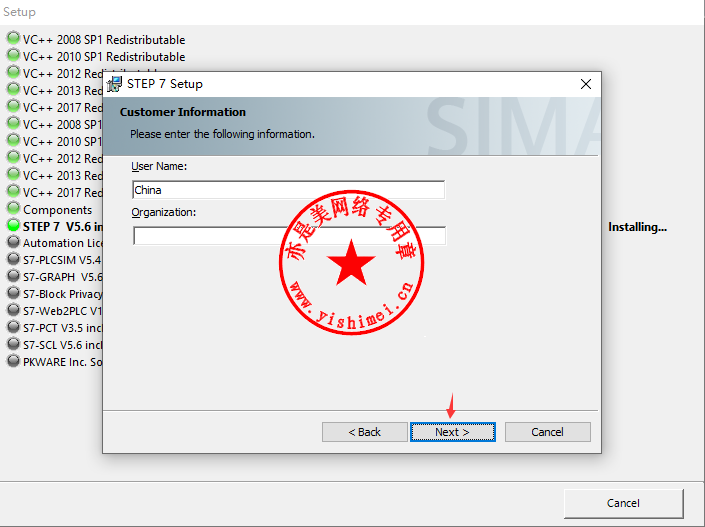This screenshot has height=527, width=705.
Task: Click the Organization: label
Action: (164, 212)
